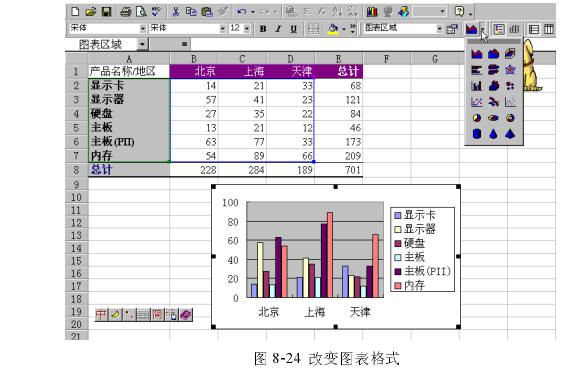Open the Undo history dropdown arrow
Screen dimensions: 561x369
(x=253, y=12)
